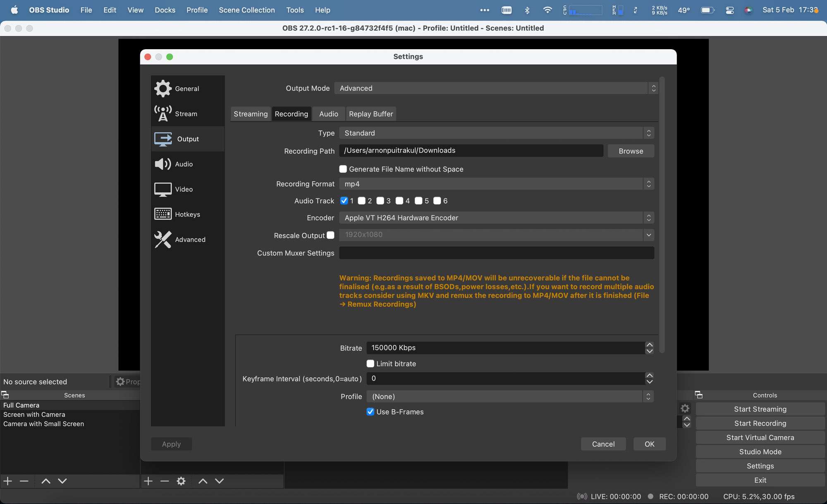Open the Encoder dropdown
This screenshot has width=827, height=504.
tap(497, 218)
